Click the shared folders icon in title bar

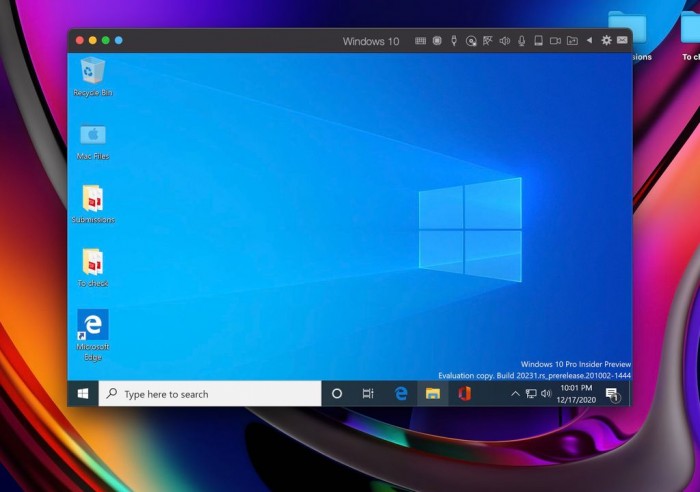(x=572, y=41)
